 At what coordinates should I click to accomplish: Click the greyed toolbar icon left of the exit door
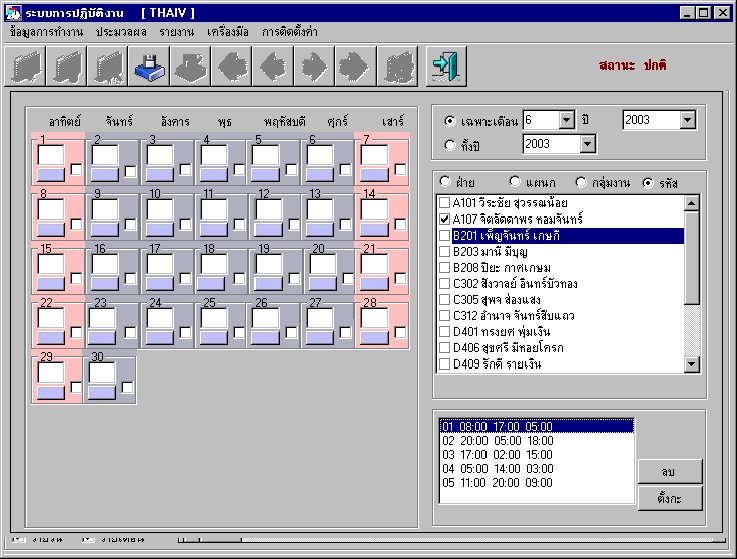pyautogui.click(x=397, y=66)
